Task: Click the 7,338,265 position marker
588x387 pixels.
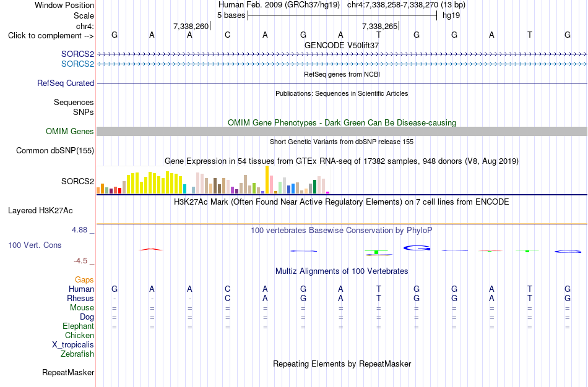Action: click(380, 26)
